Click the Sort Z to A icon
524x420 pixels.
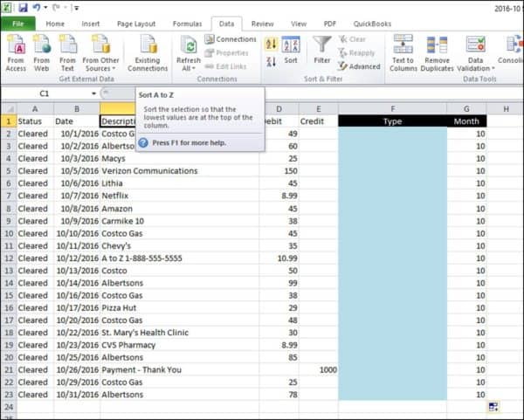(271, 61)
